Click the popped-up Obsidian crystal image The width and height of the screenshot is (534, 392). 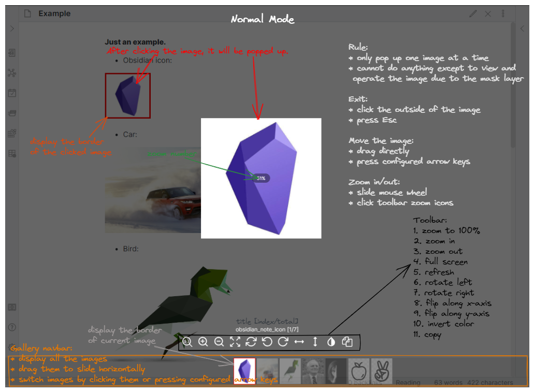tap(261, 178)
